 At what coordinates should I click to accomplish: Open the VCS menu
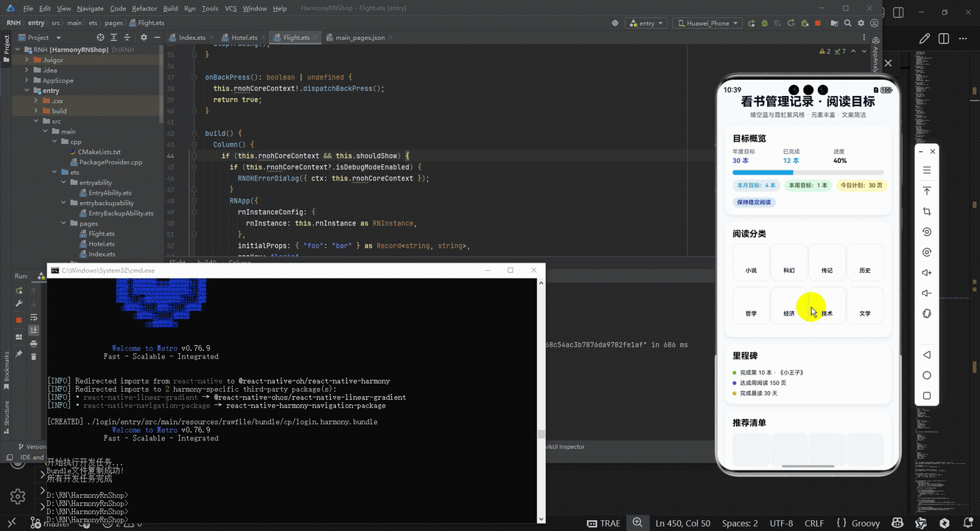click(x=231, y=8)
